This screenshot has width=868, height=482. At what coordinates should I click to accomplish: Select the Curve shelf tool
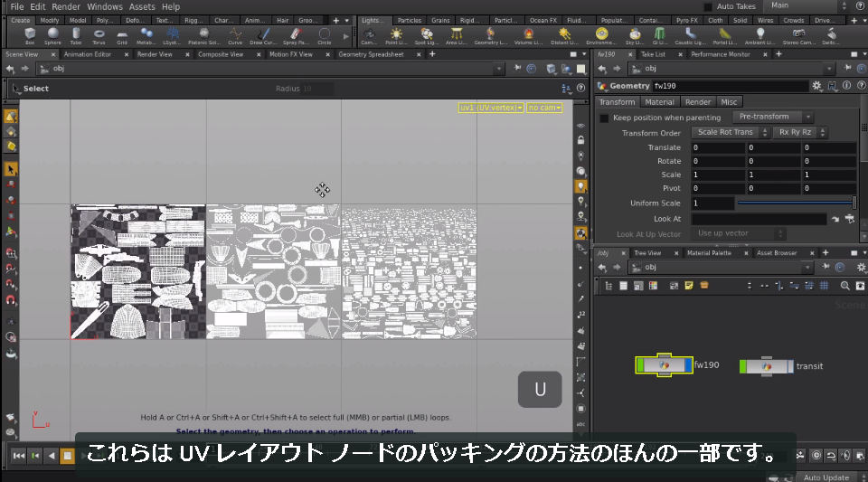tap(235, 36)
